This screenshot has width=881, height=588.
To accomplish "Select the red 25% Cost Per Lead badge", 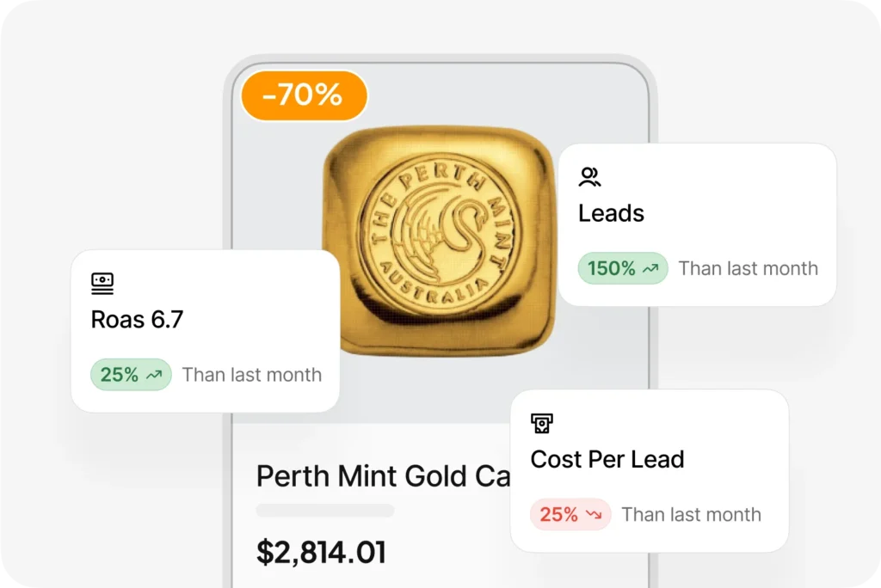I will [x=570, y=515].
